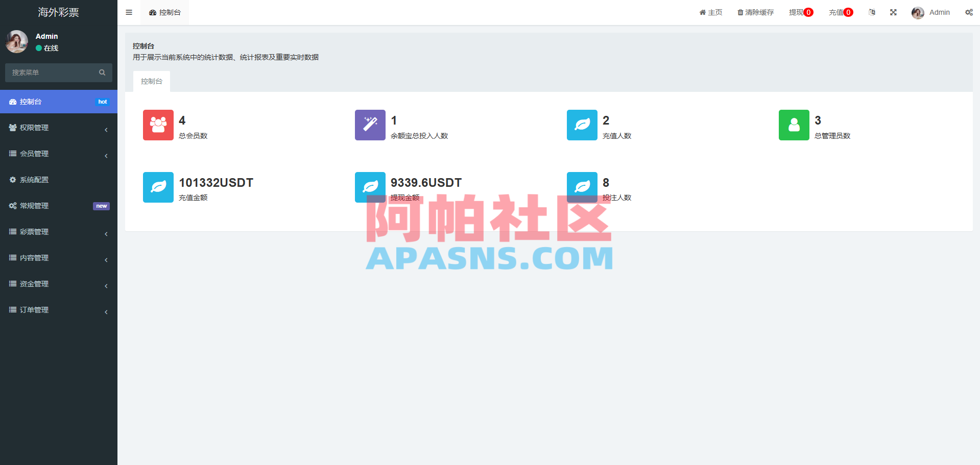
Task: Open the Admin account menu
Action: click(931, 12)
